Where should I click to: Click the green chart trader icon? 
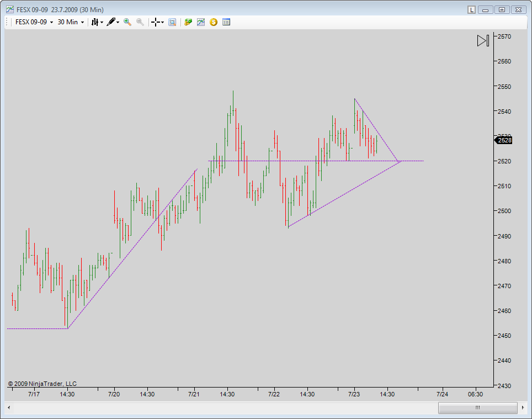click(188, 22)
